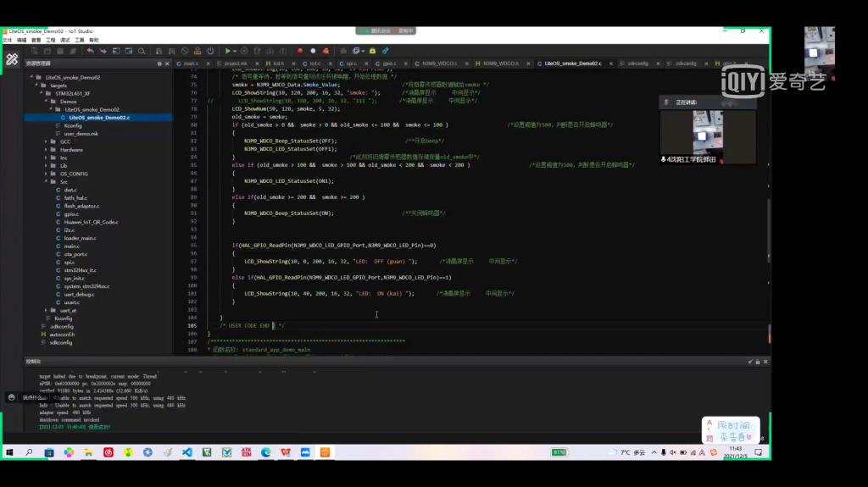868x487 pixels.
Task: Open user_demo.mk in the file tree
Action: click(81, 134)
